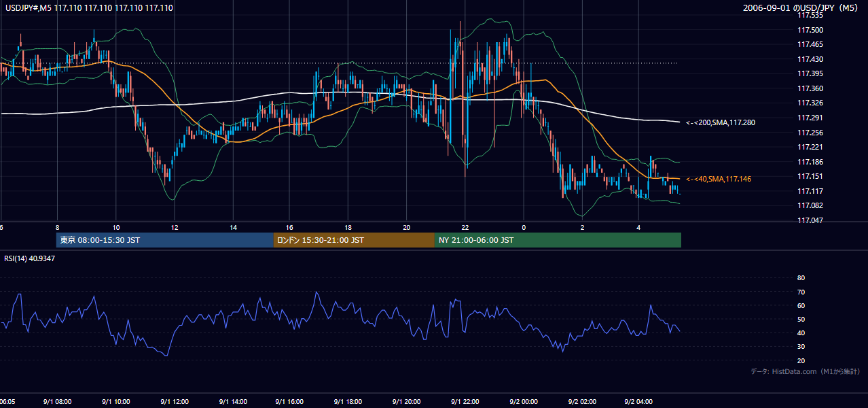Click the 9/1 14:00 time axis label
The width and height of the screenshot is (868, 408).
[x=232, y=402]
